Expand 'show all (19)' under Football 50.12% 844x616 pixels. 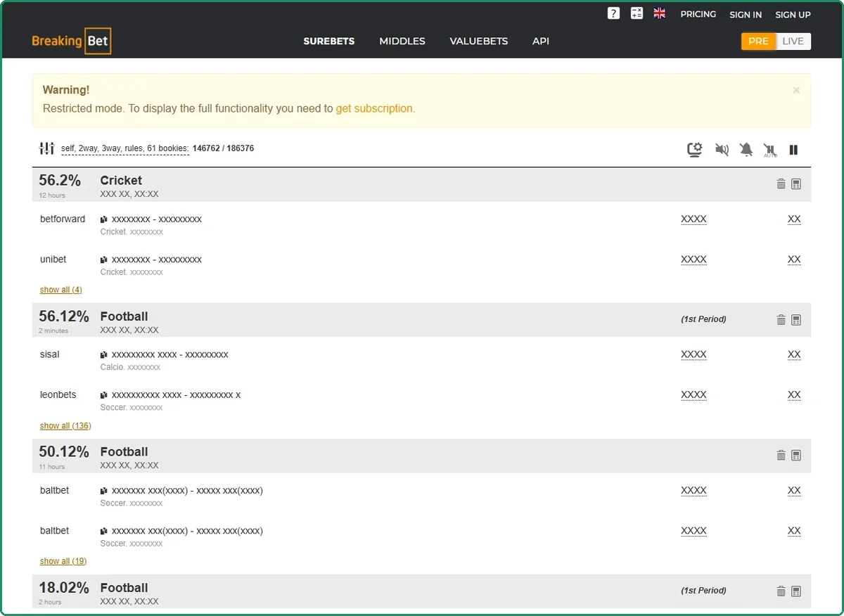63,561
